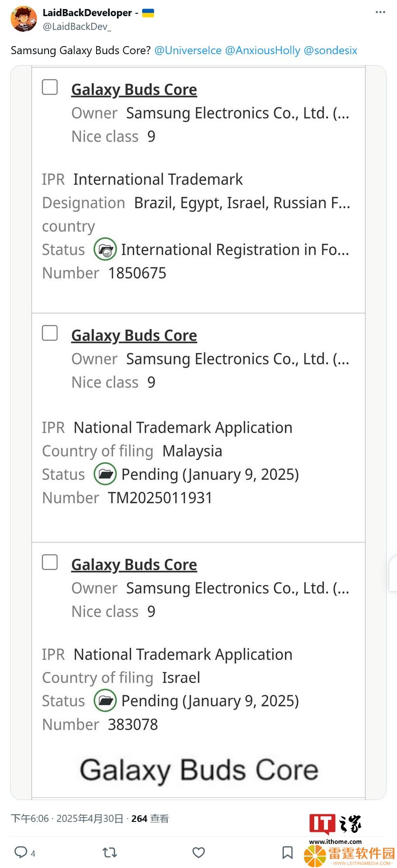This screenshot has width=397, height=868.
Task: Click the @LaidBackDev_ handle
Action: coord(77,27)
